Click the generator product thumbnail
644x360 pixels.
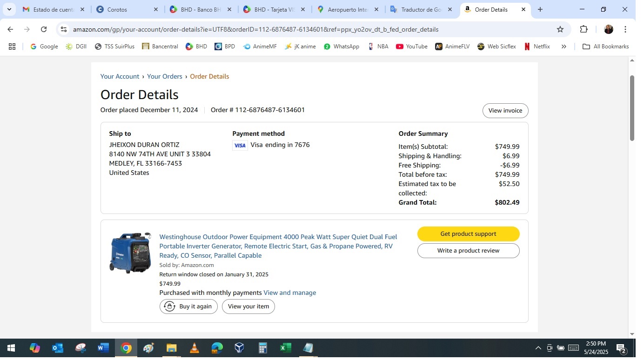(x=130, y=253)
